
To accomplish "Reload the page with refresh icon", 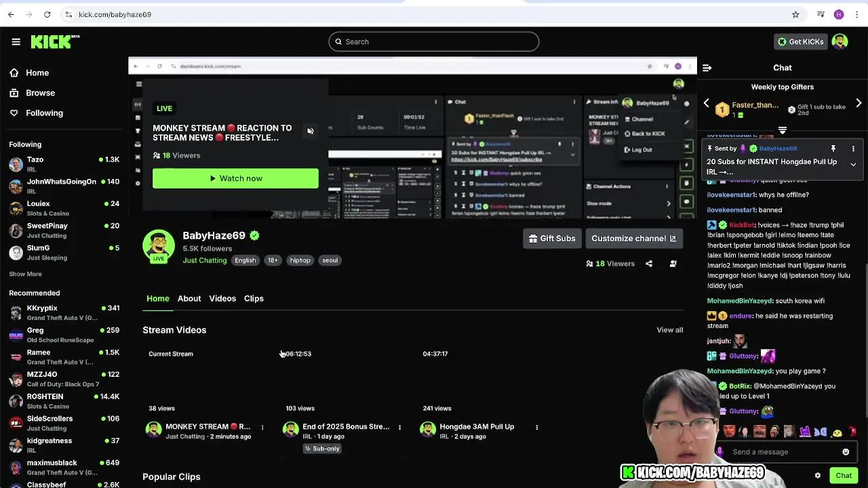I will (47, 14).
